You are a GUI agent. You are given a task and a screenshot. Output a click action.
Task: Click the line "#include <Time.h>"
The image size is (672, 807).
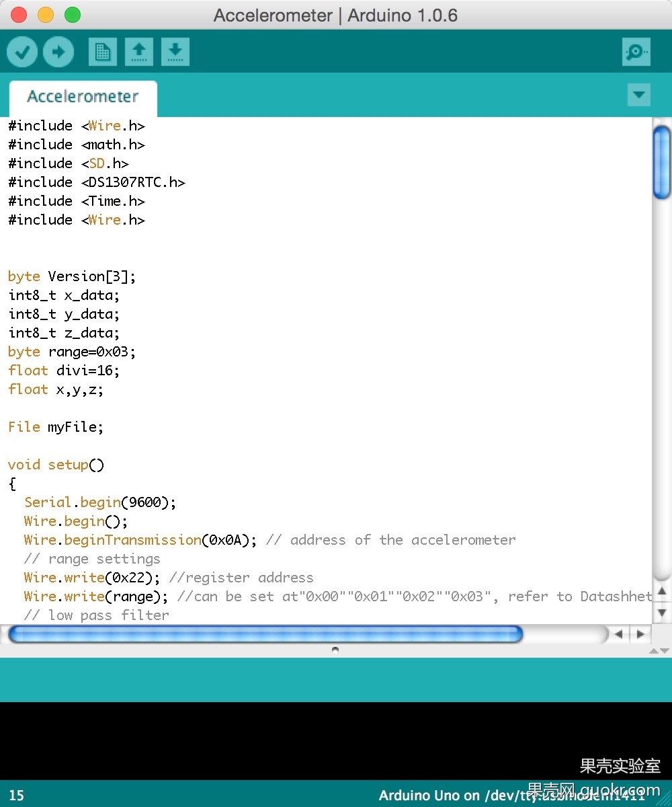tap(77, 201)
